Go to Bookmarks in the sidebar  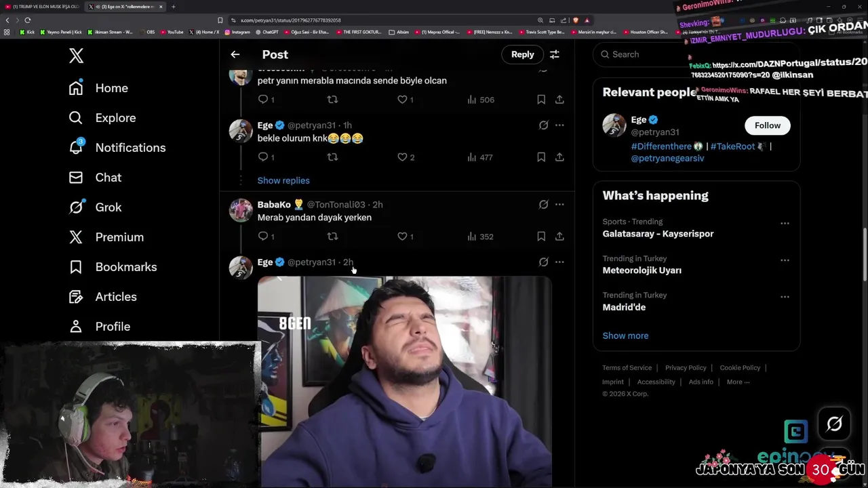pyautogui.click(x=113, y=267)
